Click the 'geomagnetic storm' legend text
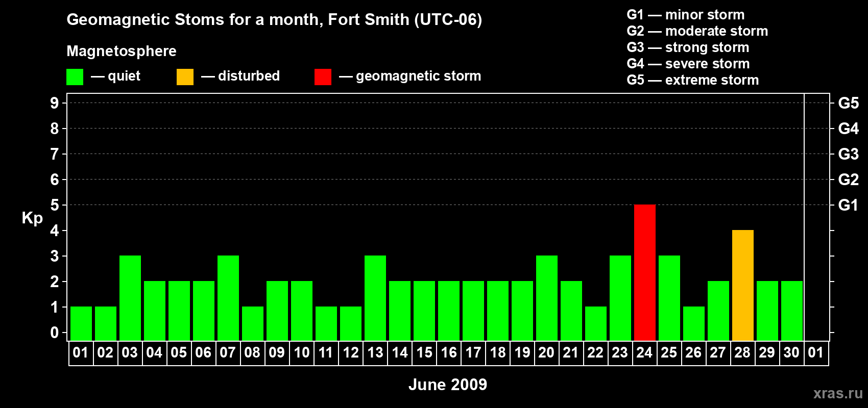 [419, 76]
